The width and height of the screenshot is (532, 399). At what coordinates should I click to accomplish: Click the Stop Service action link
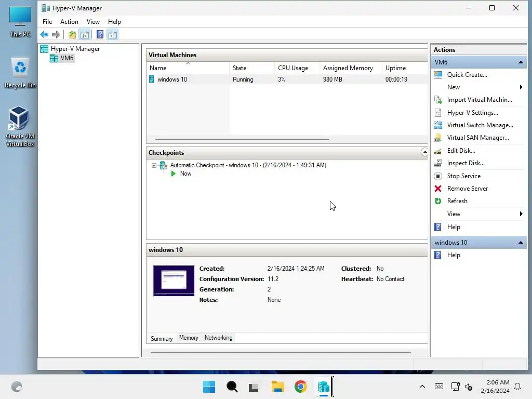pos(463,176)
